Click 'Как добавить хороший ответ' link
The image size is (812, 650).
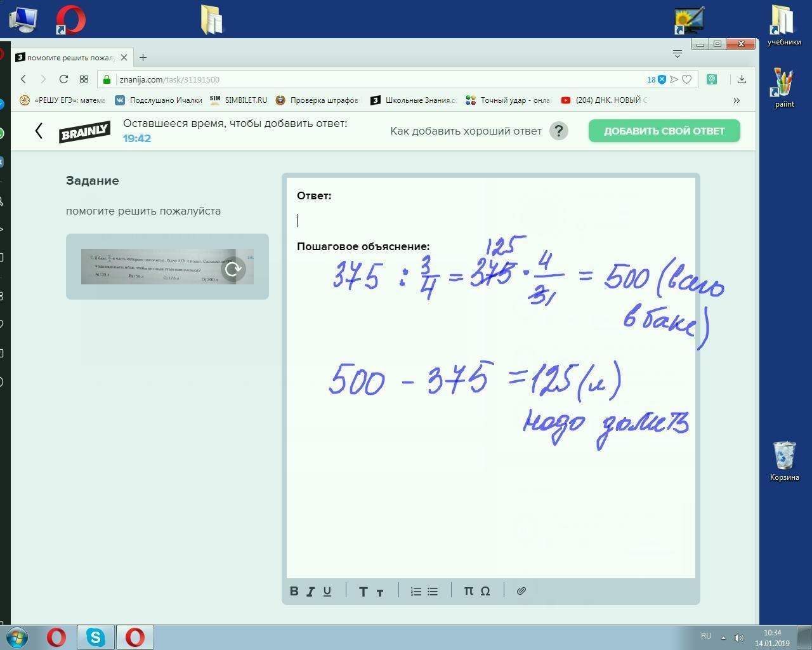[466, 131]
